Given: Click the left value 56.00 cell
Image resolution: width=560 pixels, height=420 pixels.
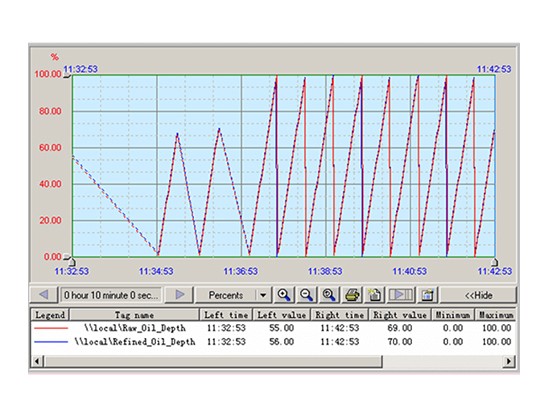Looking at the screenshot, I should coord(281,342).
